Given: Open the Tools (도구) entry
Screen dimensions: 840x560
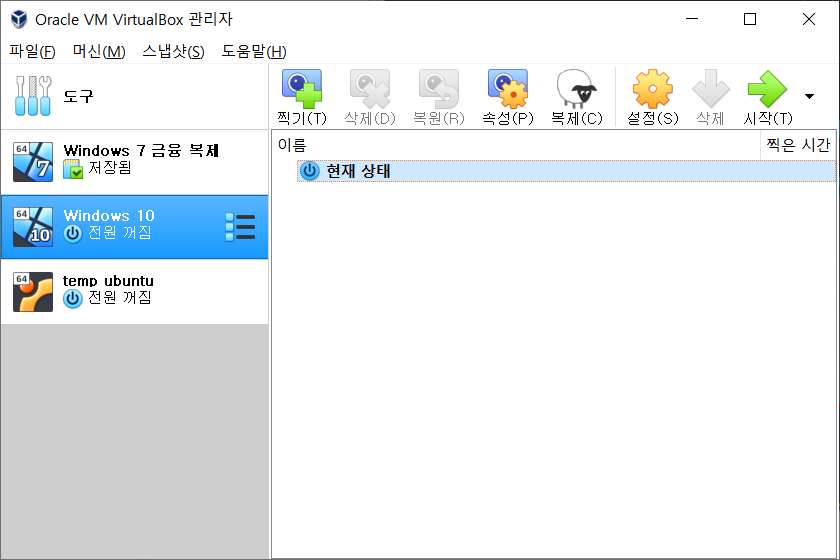Looking at the screenshot, I should tap(134, 96).
